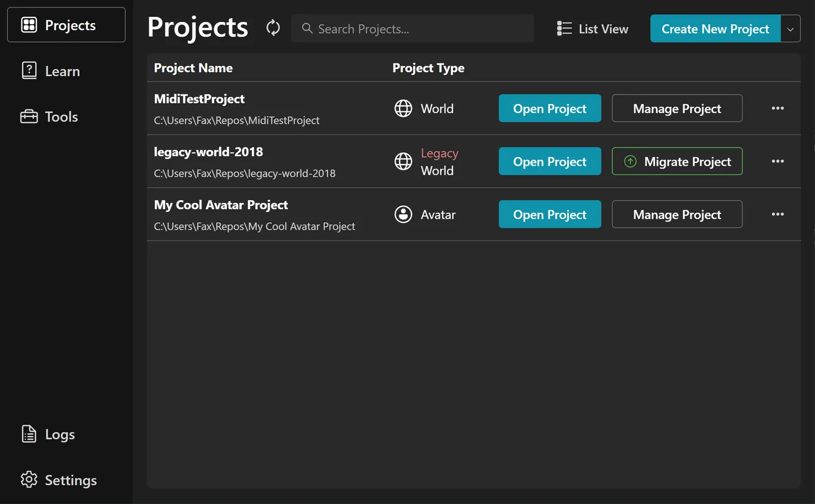
Task: Focus the Search Projects field
Action: [x=412, y=28]
